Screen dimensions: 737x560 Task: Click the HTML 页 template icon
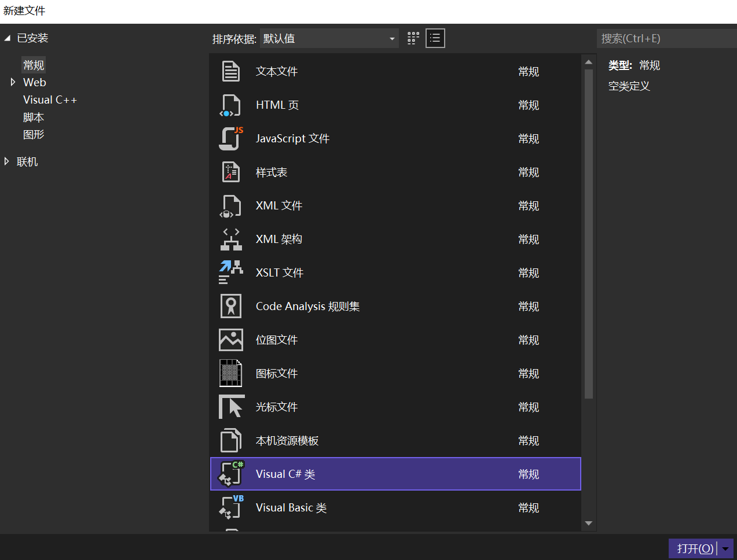[231, 105]
